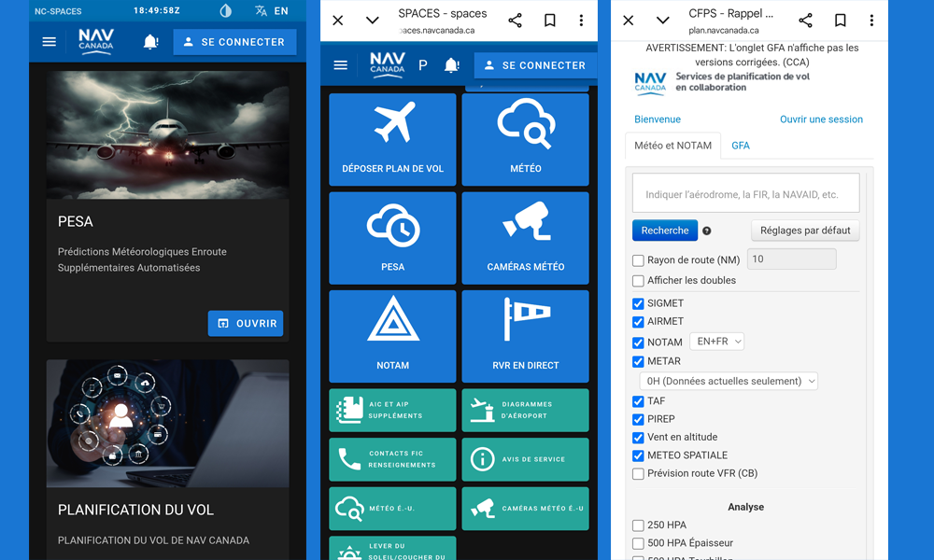Open hamburger menu in middle SPACES screen
This screenshot has width=934, height=560.
point(340,65)
